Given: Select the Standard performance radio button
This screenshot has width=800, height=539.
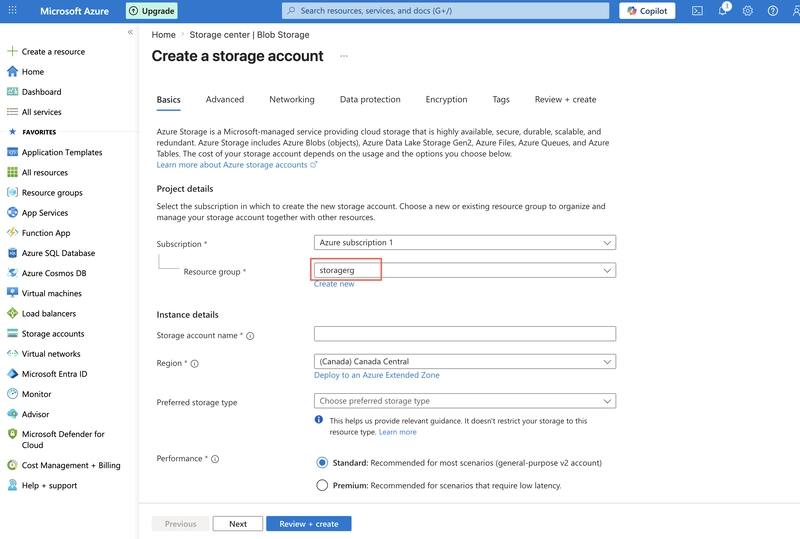Looking at the screenshot, I should tap(322, 462).
